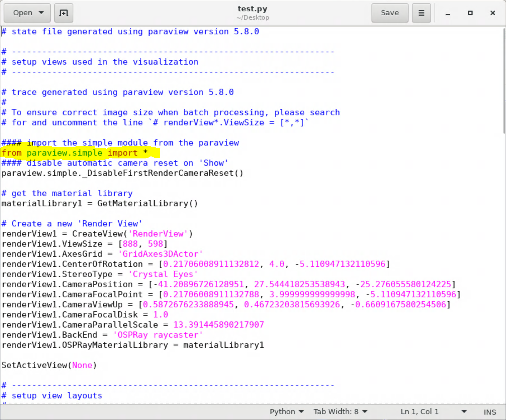Screen dimensions: 506x420
Task: Click the 'OSPRay raycaster' string
Action: [x=158, y=335]
